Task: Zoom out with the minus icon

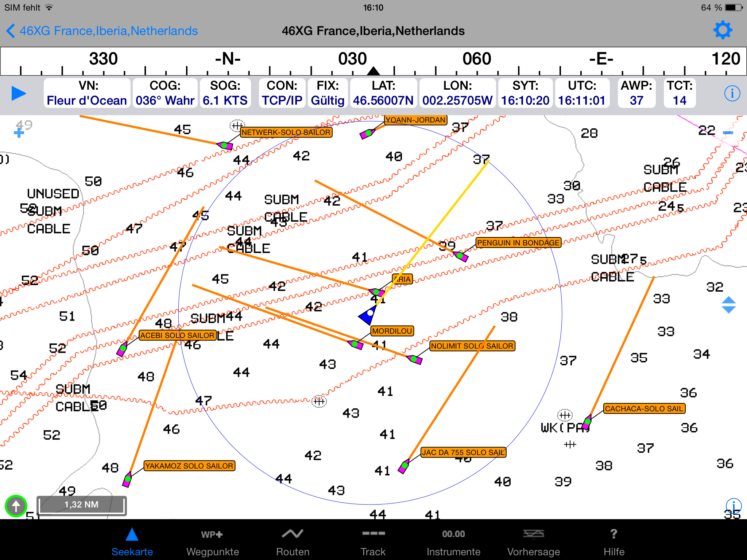Action: tap(728, 133)
